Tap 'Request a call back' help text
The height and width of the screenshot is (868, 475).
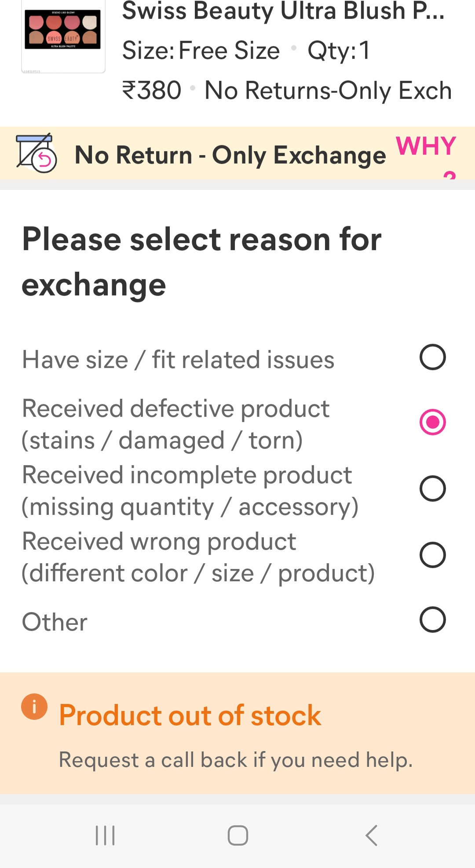tap(236, 760)
